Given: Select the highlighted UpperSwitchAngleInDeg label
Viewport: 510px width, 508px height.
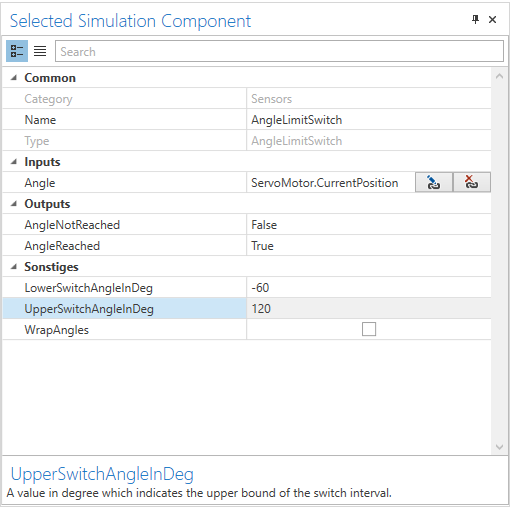Looking at the screenshot, I should [x=89, y=309].
